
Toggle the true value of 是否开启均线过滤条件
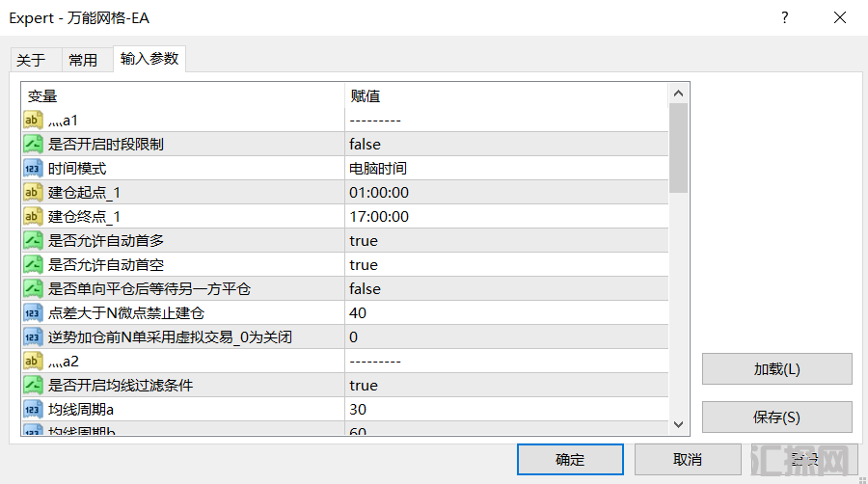click(x=364, y=386)
